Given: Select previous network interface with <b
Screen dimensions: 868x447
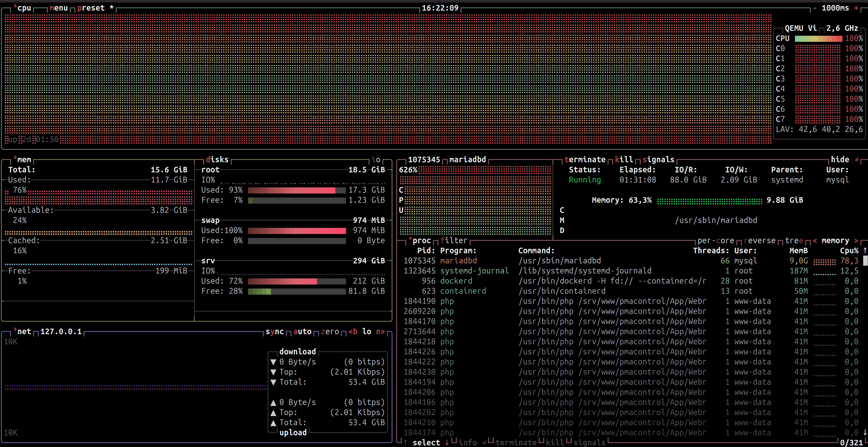Looking at the screenshot, I should click(353, 331).
